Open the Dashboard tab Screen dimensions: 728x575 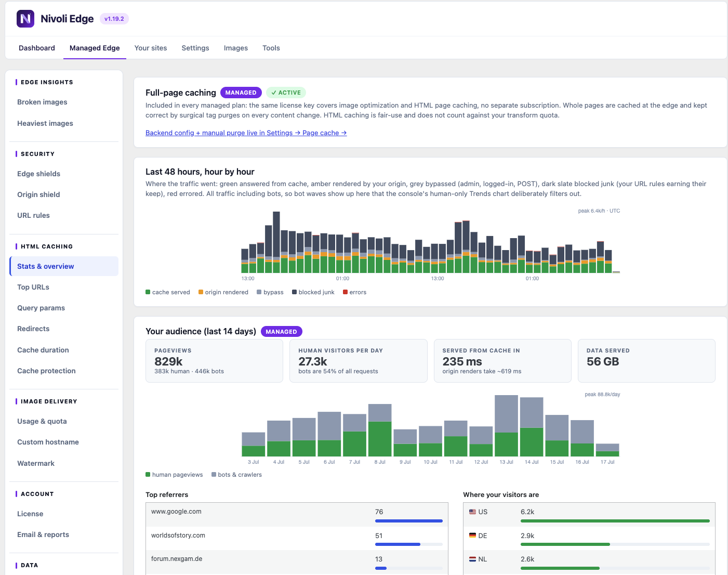(x=37, y=48)
